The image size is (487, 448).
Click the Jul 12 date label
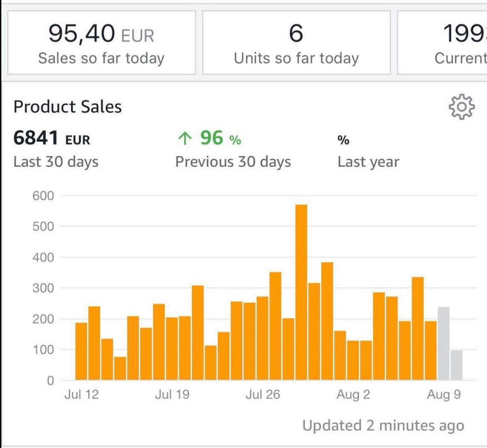[x=81, y=395]
